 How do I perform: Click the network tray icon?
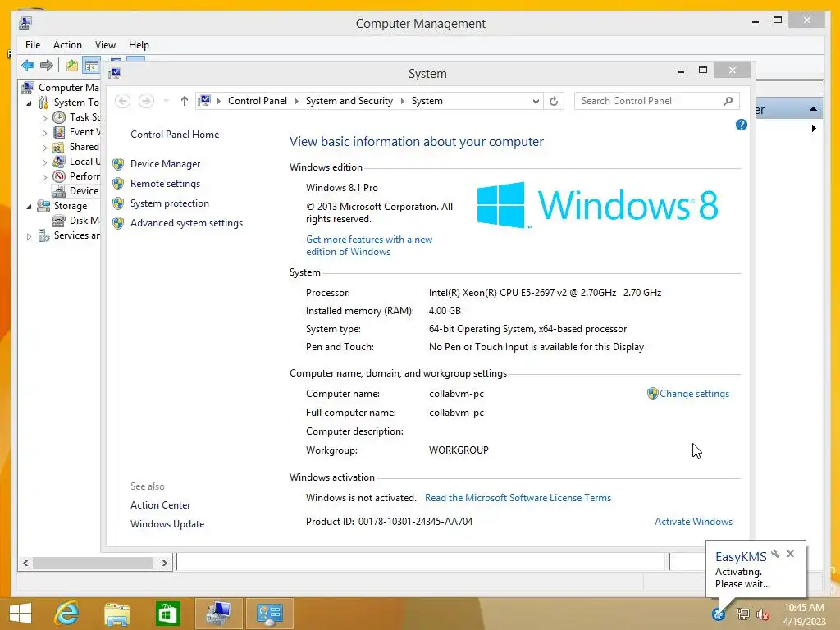742,614
